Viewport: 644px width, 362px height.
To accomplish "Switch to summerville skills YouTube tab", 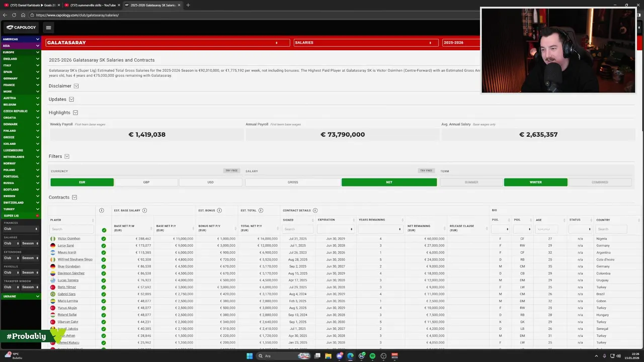I will click(93, 5).
